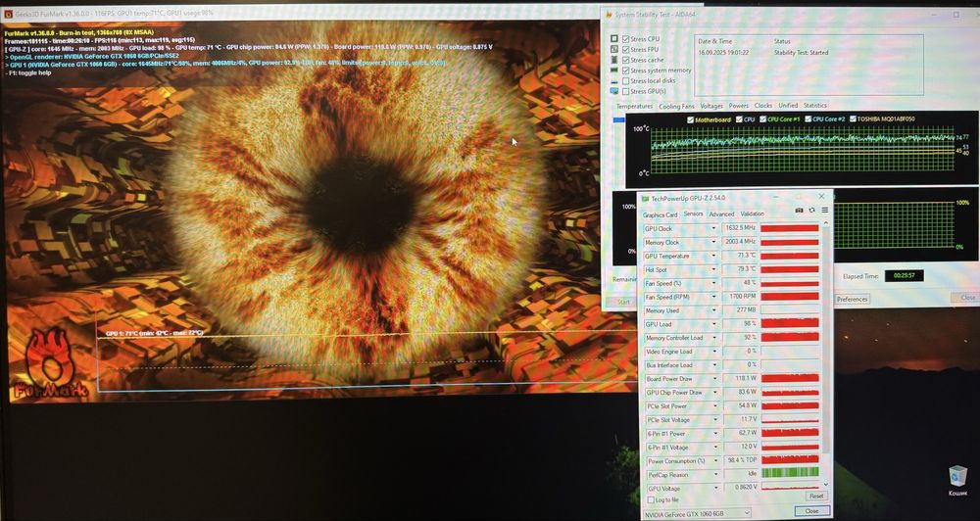Screen dimensions: 980x521
Task: Toggle Stress system memory checkbox
Action: (625, 71)
